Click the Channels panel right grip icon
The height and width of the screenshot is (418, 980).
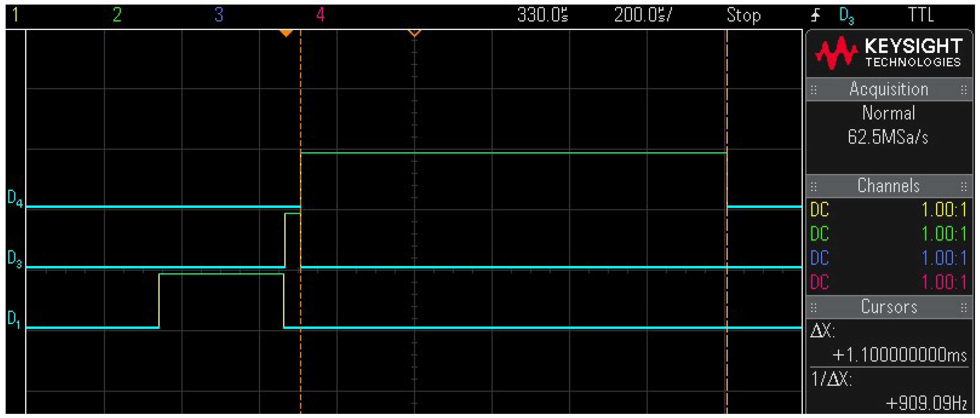pyautogui.click(x=964, y=186)
